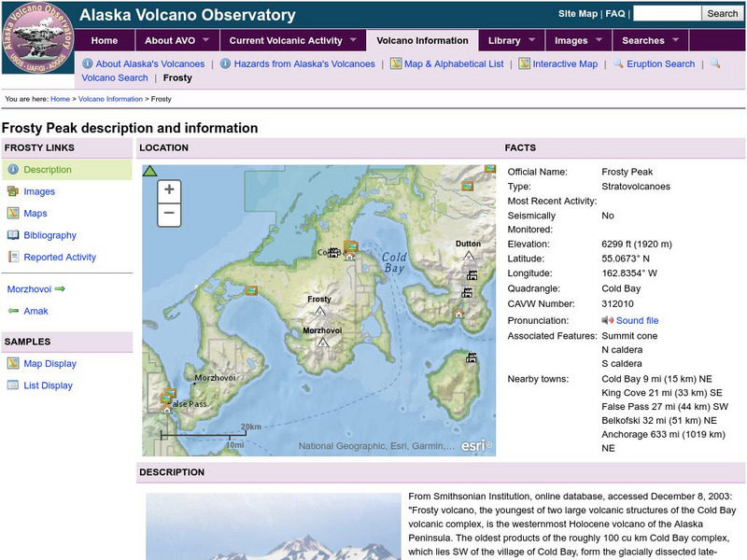
Task: Select the Volcano Information menu tab
Action: tap(424, 40)
